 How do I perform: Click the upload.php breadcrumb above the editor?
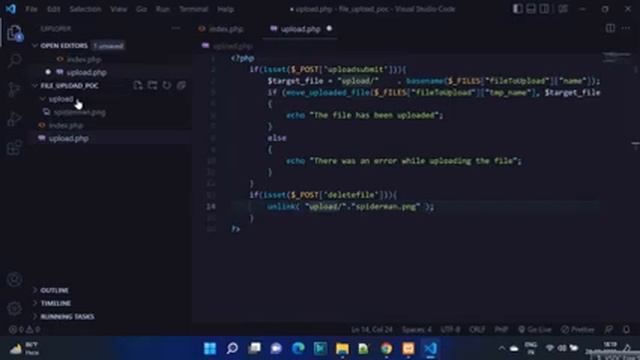233,46
